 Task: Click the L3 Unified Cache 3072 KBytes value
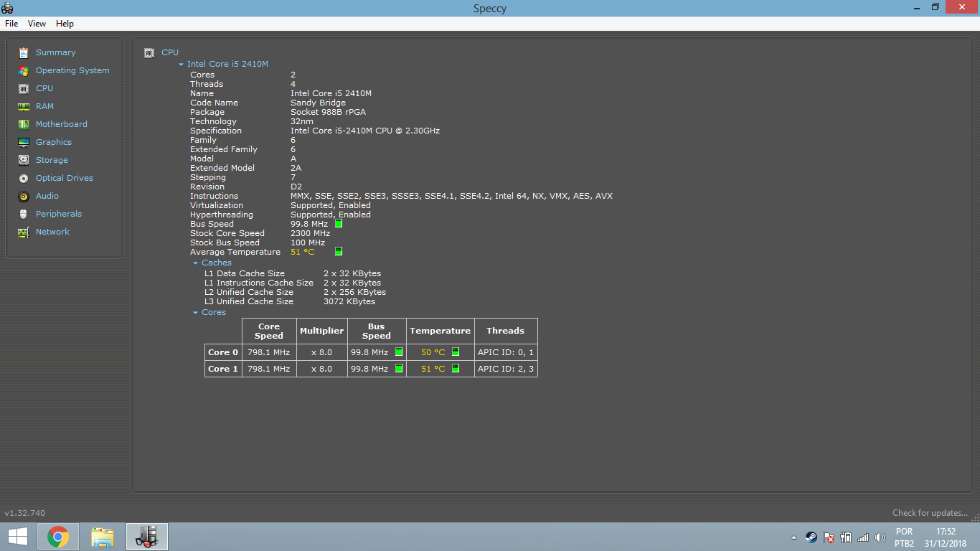click(349, 301)
